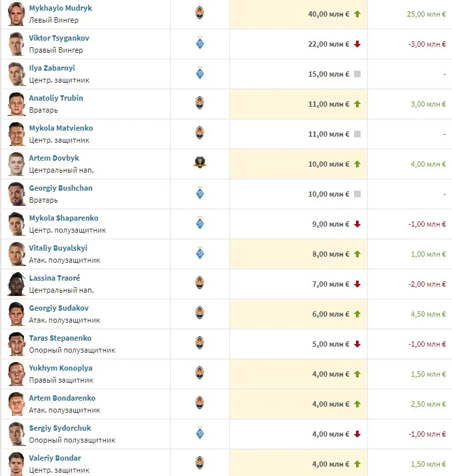Click Dynamo Kyiv crest beside Georgiy Bushchan
Screen dimensions: 452x476
[x=199, y=193]
